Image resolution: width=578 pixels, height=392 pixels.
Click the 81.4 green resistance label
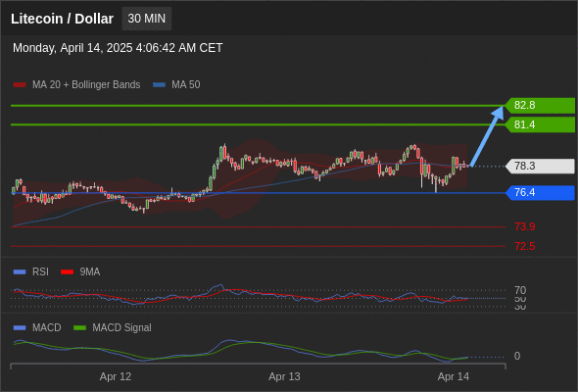click(x=540, y=124)
